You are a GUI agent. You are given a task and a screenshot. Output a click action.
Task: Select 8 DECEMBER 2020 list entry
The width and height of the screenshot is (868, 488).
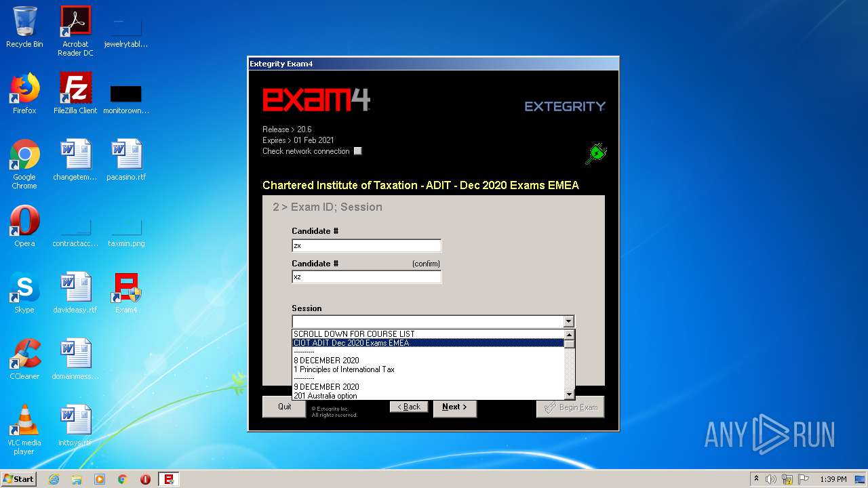pos(428,361)
